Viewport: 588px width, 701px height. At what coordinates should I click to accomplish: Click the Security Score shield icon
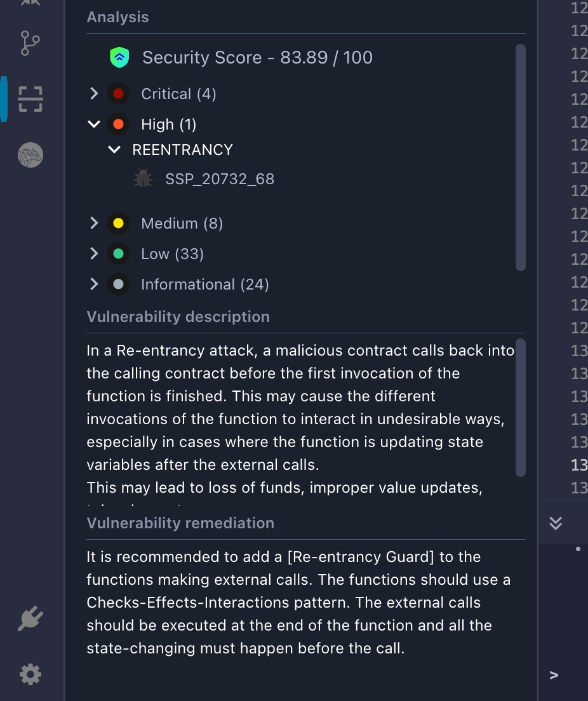point(119,58)
